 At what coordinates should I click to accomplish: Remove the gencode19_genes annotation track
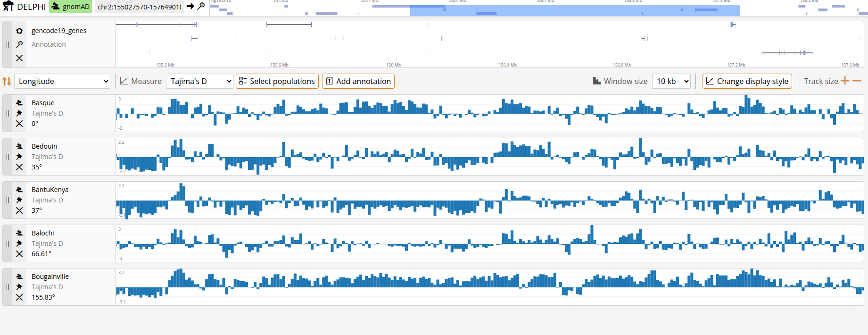[19, 58]
